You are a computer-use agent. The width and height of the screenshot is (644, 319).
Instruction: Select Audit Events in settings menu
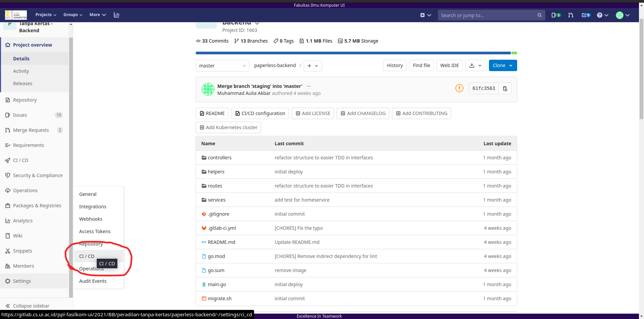coord(93,281)
